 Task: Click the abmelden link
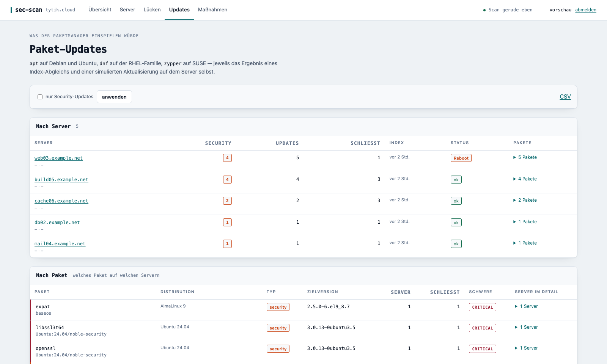(x=586, y=10)
